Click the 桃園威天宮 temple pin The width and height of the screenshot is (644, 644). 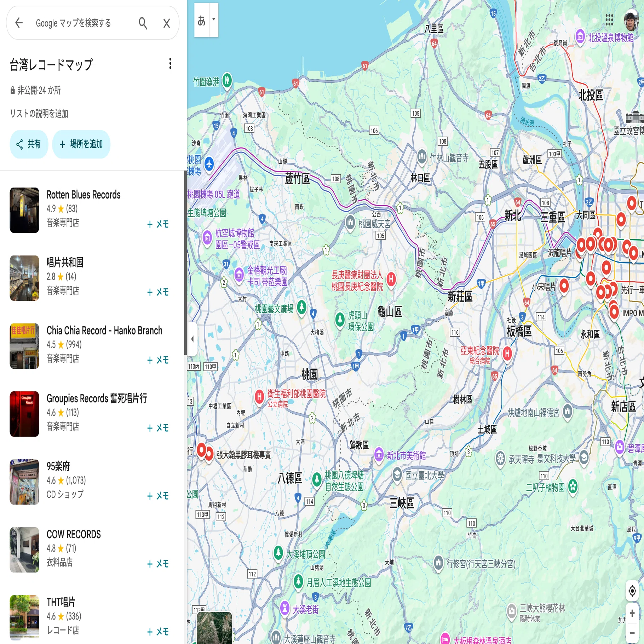[x=350, y=223]
